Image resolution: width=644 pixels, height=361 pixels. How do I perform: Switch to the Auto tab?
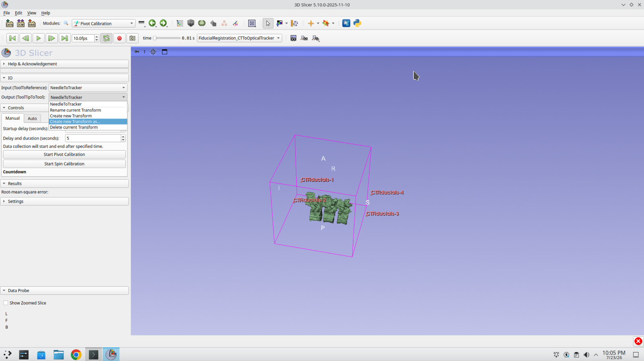click(x=32, y=119)
